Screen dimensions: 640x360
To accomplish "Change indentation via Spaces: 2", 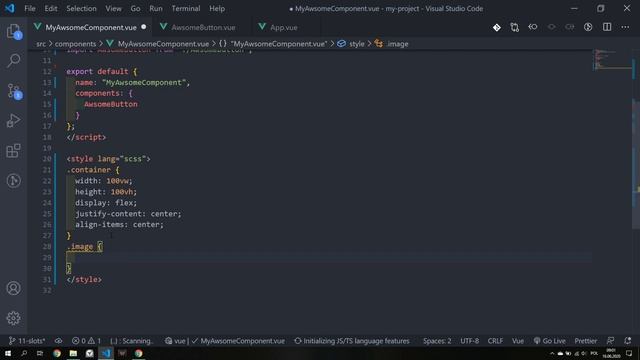I will [437, 340].
